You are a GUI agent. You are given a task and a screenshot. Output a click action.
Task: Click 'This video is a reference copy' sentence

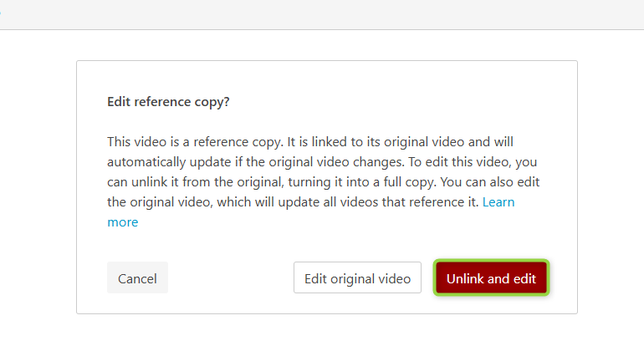195,142
